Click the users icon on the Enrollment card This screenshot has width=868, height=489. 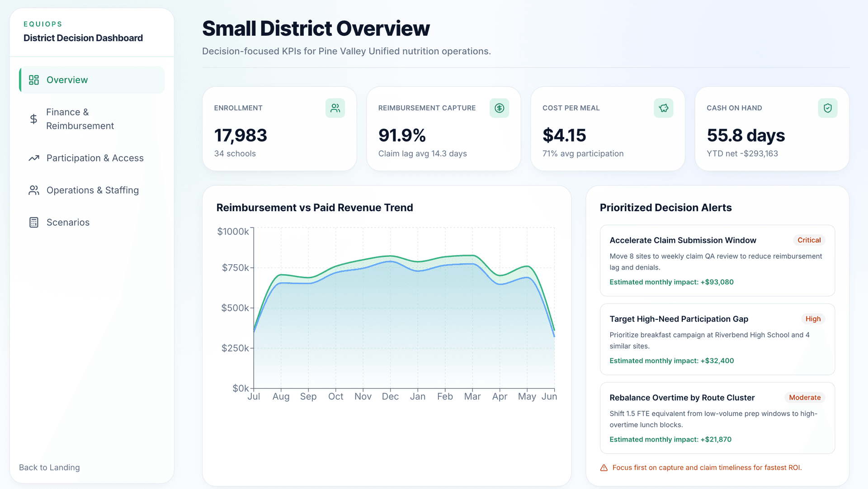(x=335, y=108)
